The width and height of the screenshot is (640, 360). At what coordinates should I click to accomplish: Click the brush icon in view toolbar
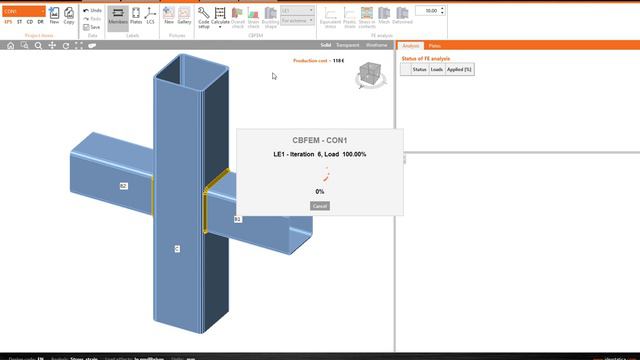point(92,45)
